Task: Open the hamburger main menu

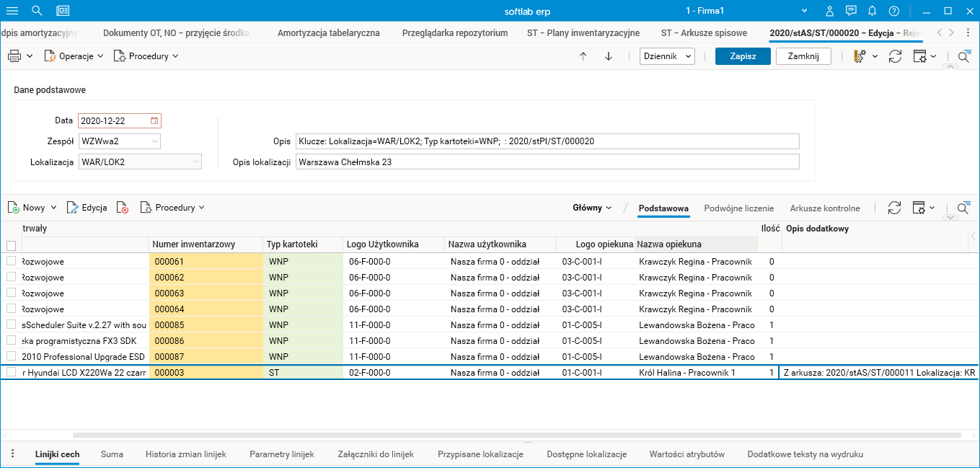Action: [12, 11]
